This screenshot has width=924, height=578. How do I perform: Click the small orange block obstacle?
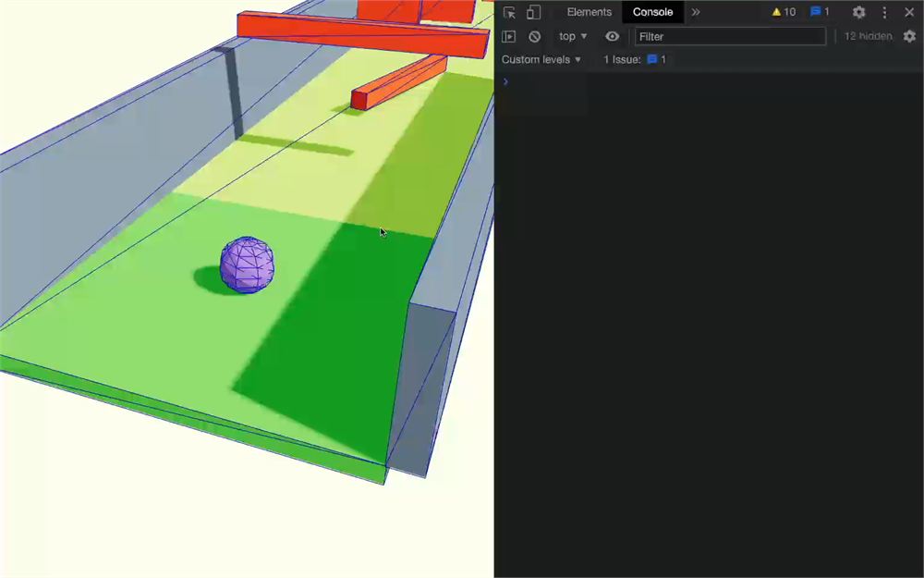click(399, 82)
